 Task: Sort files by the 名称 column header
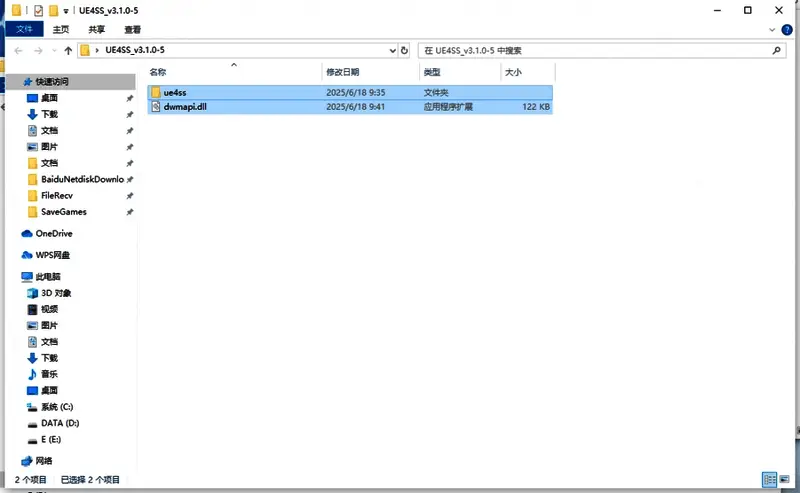[x=157, y=73]
